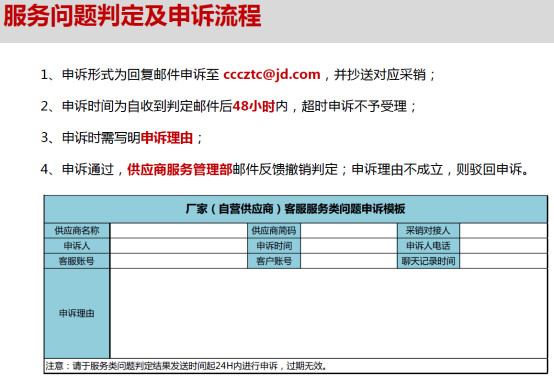
Task: Click the empty field next to 采销对接人
Action: pos(503,231)
